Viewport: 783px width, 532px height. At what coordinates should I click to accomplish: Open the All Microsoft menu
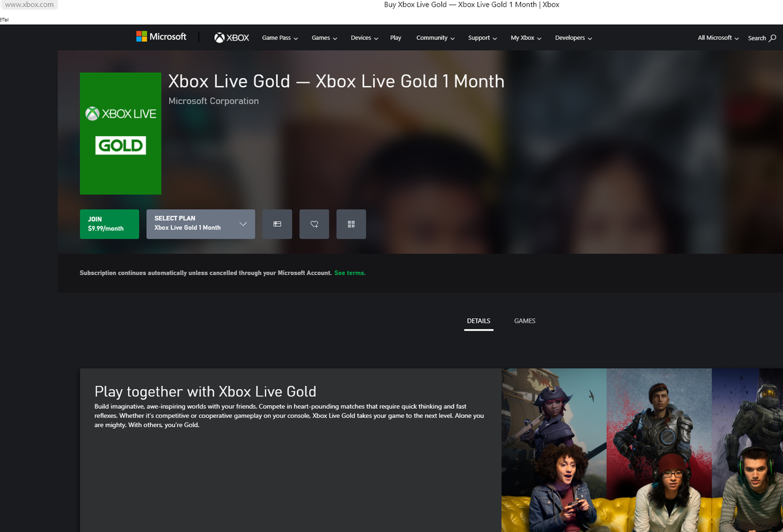click(x=718, y=38)
